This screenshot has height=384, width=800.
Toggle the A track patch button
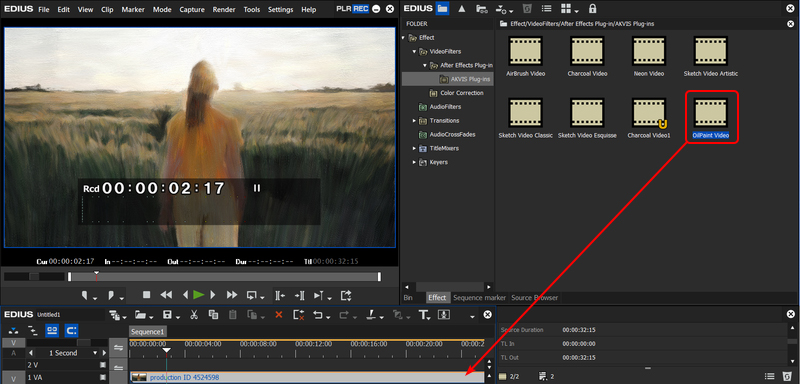tap(14, 353)
